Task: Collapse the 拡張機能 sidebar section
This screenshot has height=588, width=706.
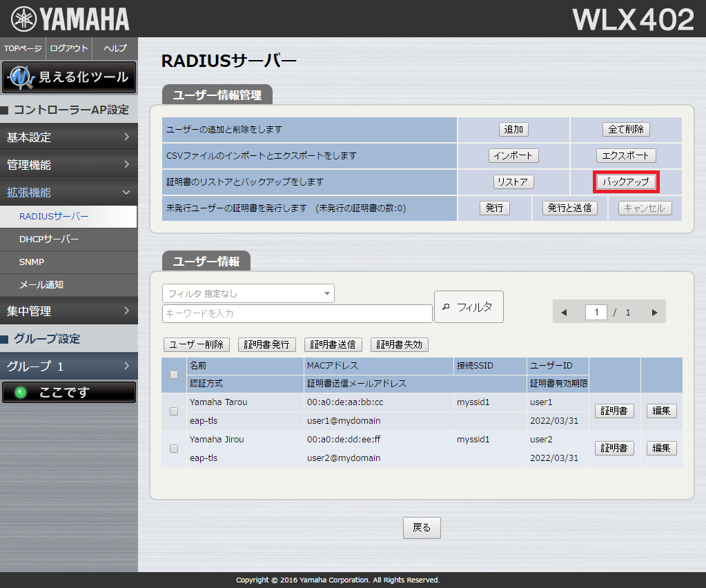Action: [x=69, y=193]
